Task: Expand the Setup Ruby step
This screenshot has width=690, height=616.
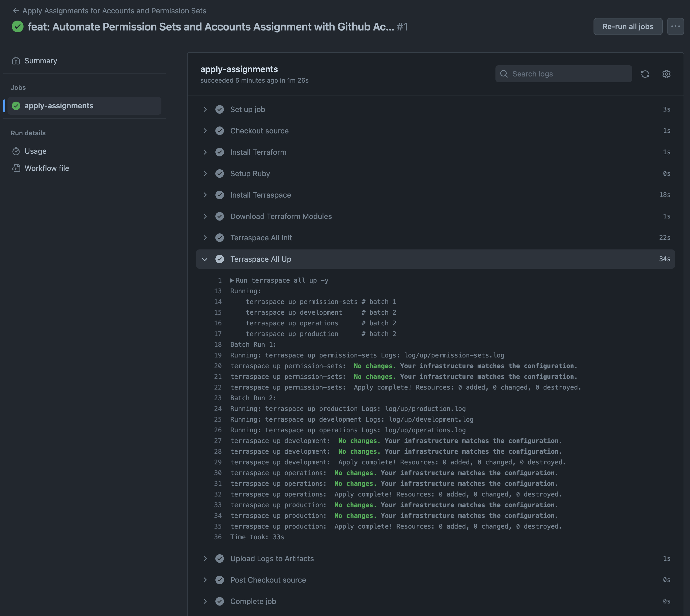Action: [x=205, y=173]
